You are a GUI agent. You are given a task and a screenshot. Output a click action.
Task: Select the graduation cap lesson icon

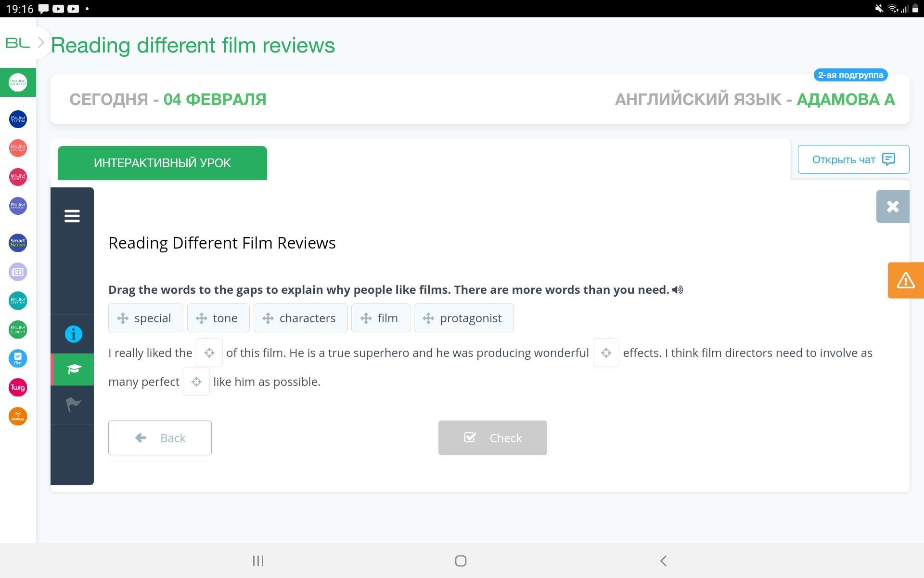tap(73, 369)
